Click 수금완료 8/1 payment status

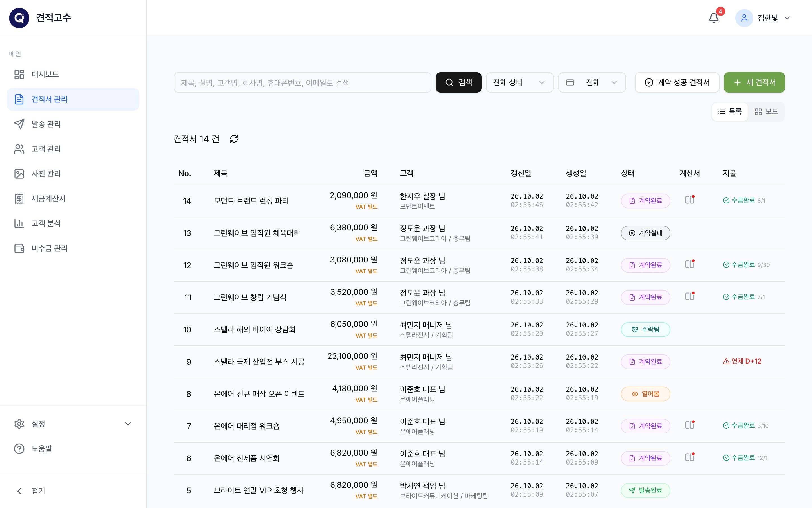point(744,200)
